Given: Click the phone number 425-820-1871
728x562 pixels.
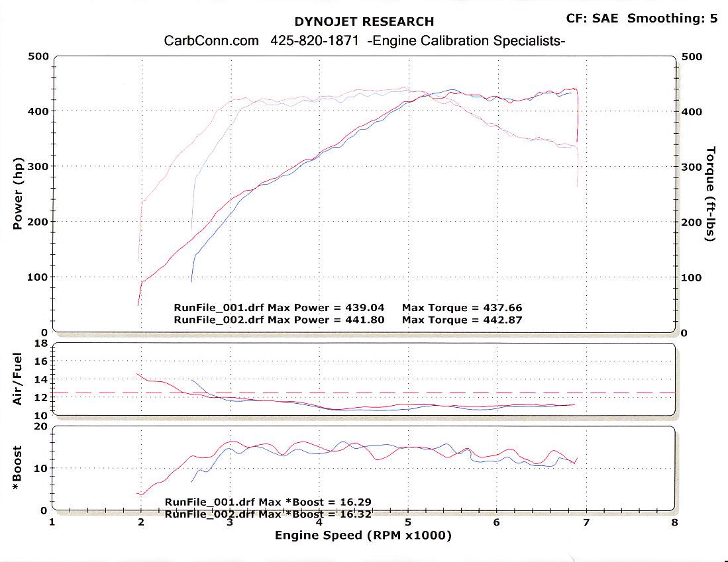Looking at the screenshot, I should point(315,41).
